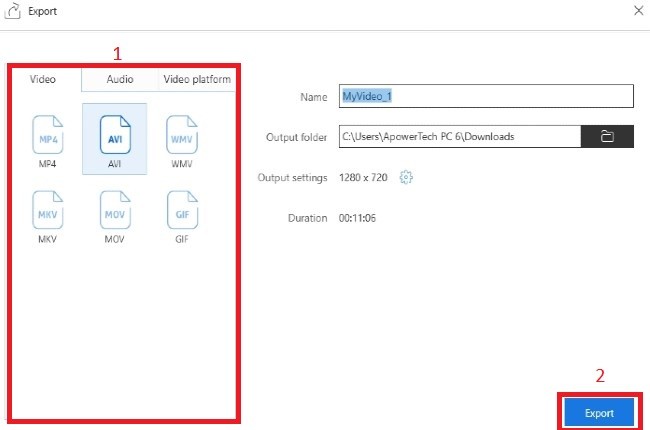
Task: Choose the AVI video format
Action: point(114,132)
